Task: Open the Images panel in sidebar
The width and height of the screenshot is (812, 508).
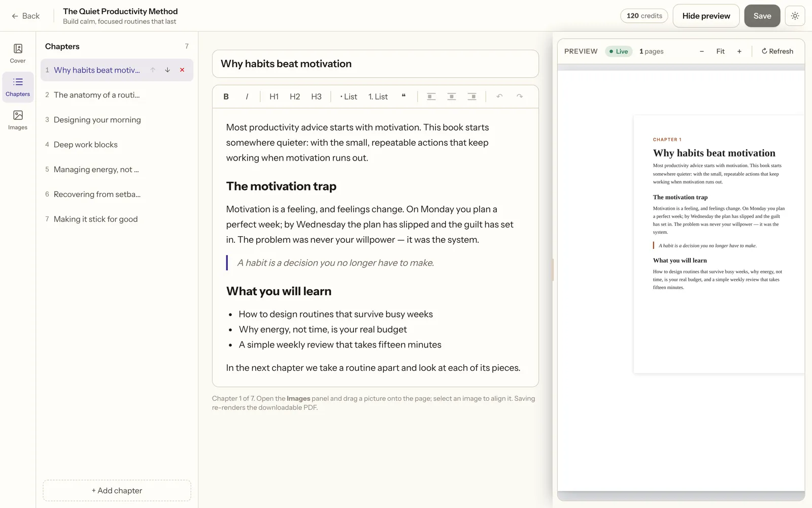Action: 18,120
